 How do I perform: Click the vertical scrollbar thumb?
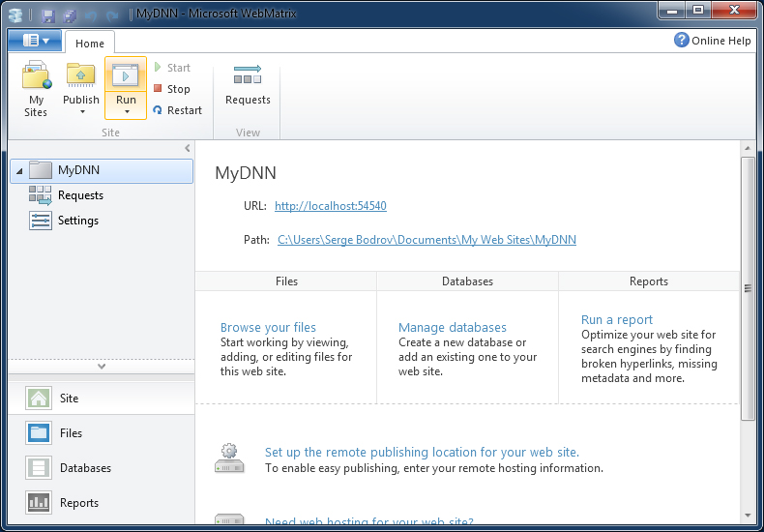pos(748,288)
